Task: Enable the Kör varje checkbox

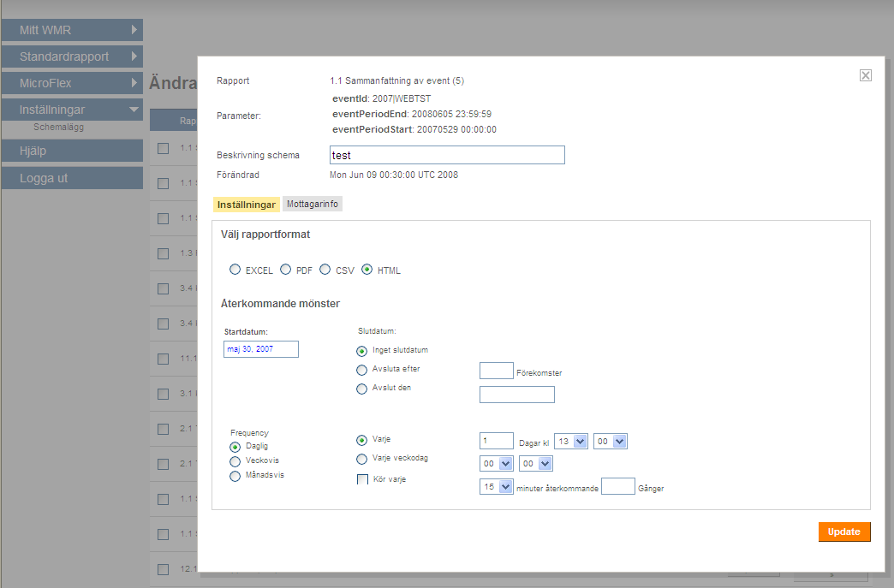Action: (x=362, y=480)
